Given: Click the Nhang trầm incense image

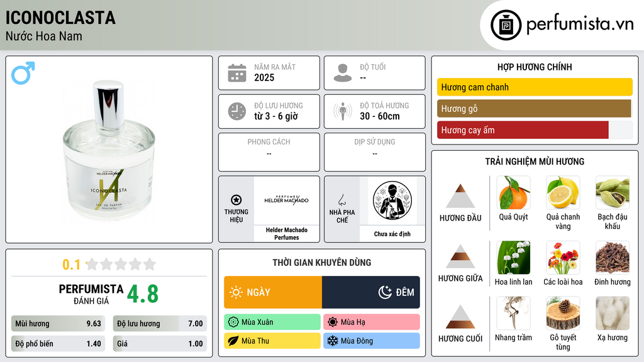Looking at the screenshot, I should pyautogui.click(x=513, y=313).
